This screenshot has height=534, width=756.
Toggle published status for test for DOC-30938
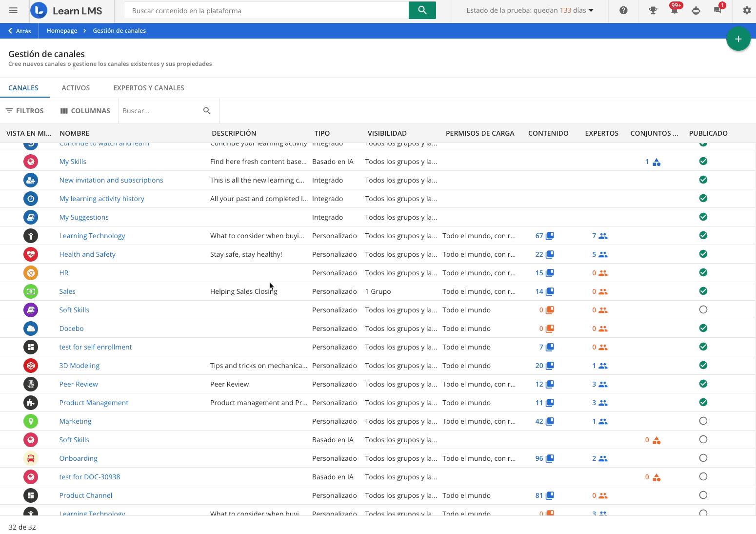(703, 476)
